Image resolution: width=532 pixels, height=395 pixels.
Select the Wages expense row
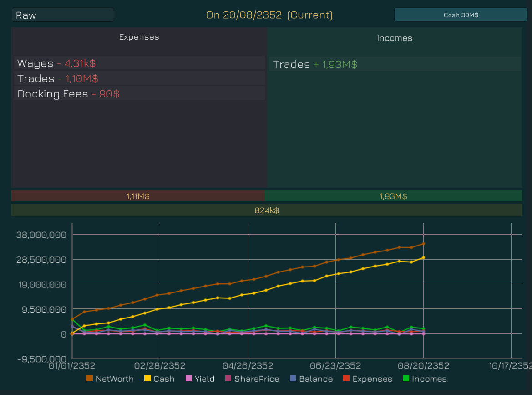pyautogui.click(x=139, y=63)
